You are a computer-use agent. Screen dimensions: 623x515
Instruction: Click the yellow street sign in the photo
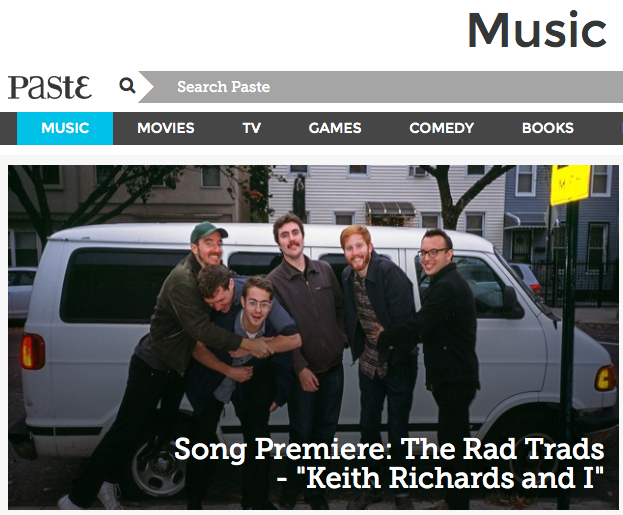(570, 184)
